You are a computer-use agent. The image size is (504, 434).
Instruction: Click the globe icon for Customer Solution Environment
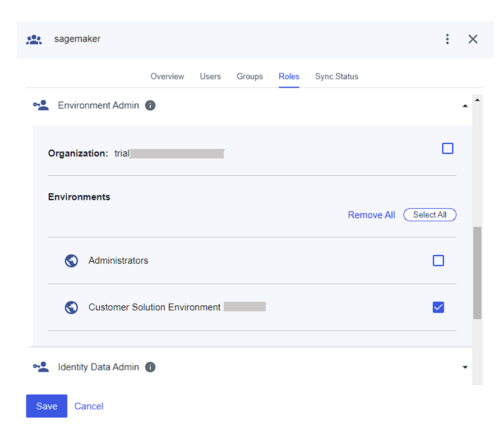pos(71,307)
